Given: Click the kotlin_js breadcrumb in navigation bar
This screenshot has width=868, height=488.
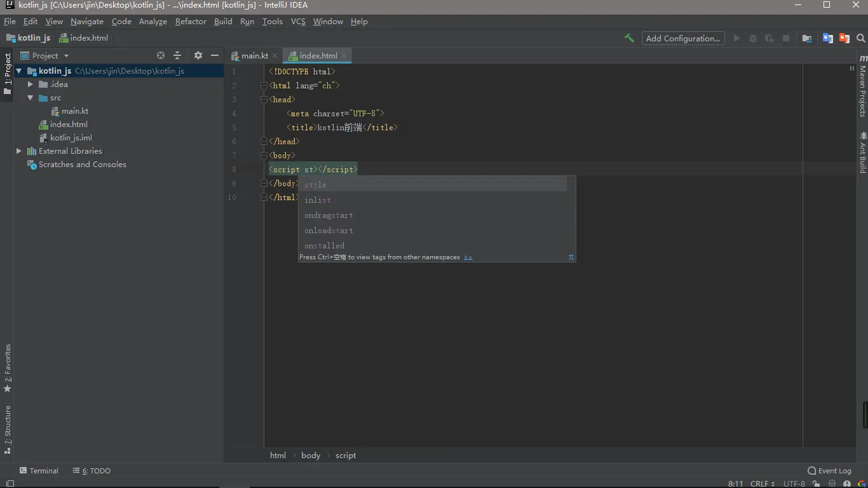Looking at the screenshot, I should [x=29, y=38].
